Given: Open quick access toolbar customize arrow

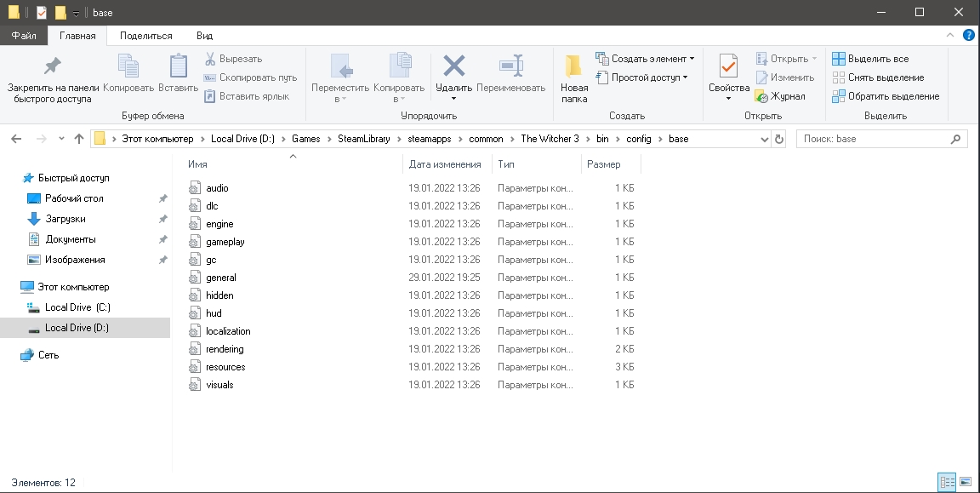Looking at the screenshot, I should [x=76, y=13].
